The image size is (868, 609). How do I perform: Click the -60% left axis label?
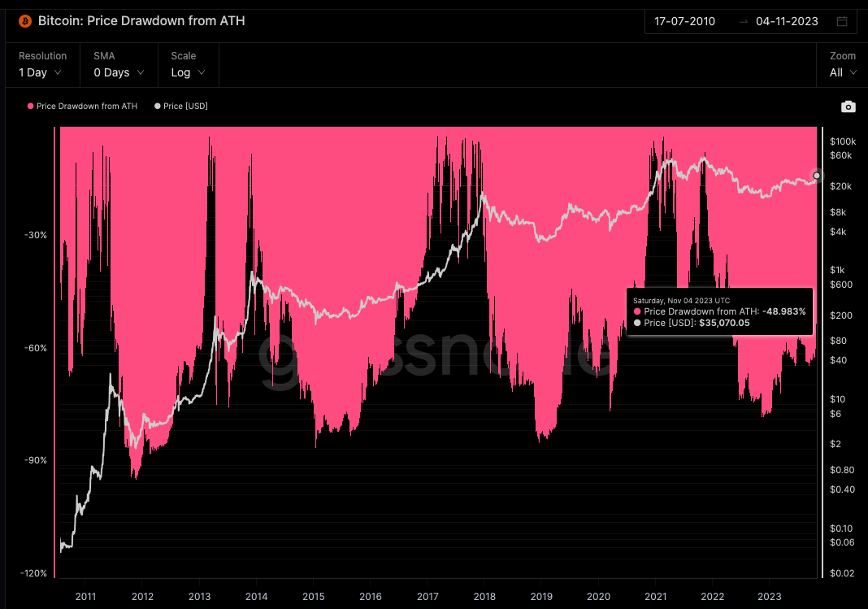[36, 348]
